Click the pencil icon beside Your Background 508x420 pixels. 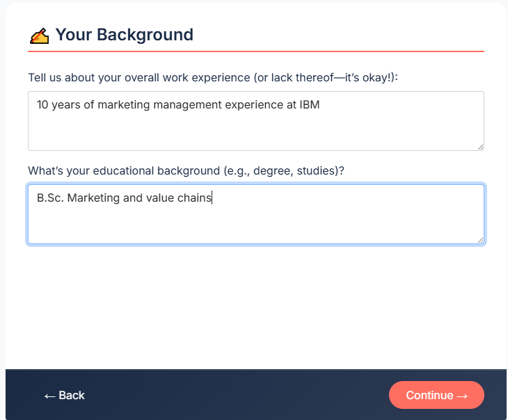pyautogui.click(x=40, y=35)
